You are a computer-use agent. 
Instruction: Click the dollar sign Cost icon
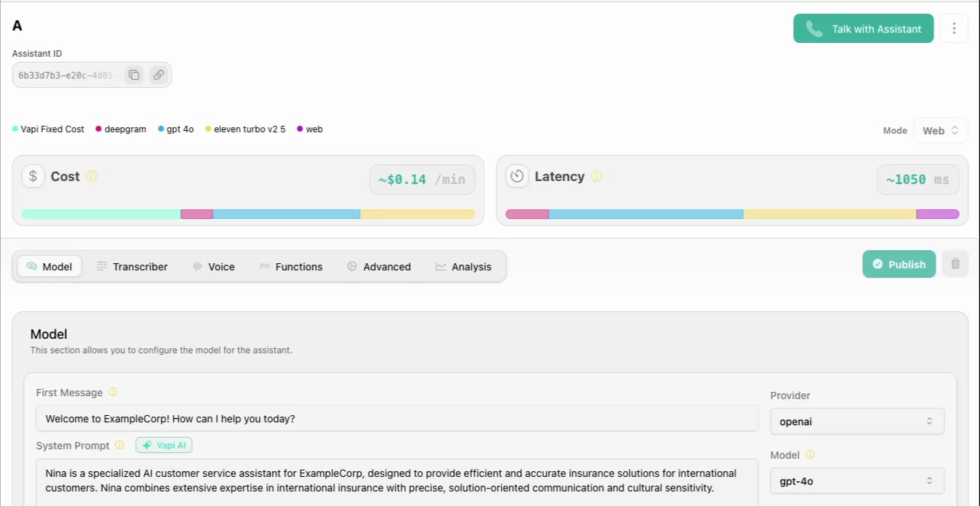point(33,176)
